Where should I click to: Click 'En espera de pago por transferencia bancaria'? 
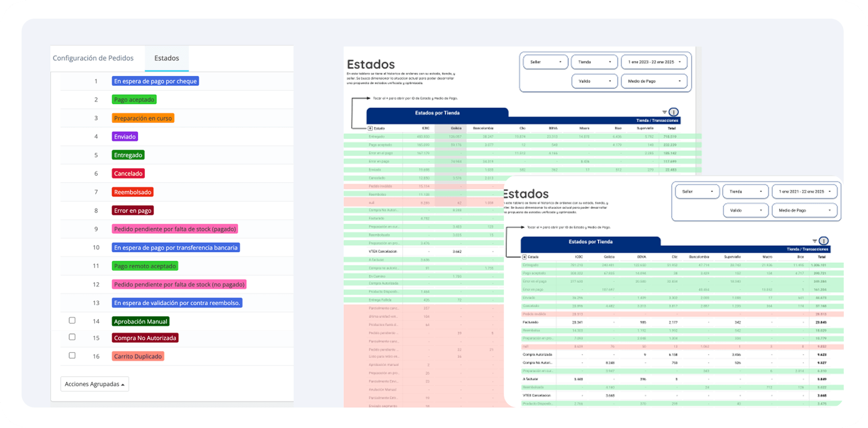click(176, 248)
